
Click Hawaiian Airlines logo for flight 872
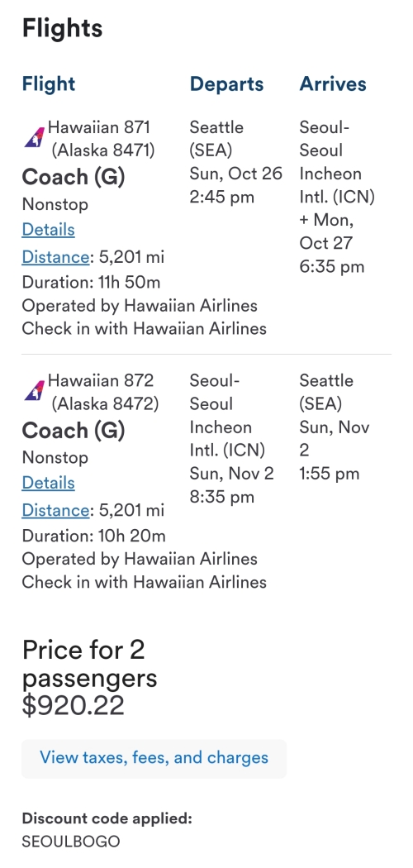tap(34, 390)
